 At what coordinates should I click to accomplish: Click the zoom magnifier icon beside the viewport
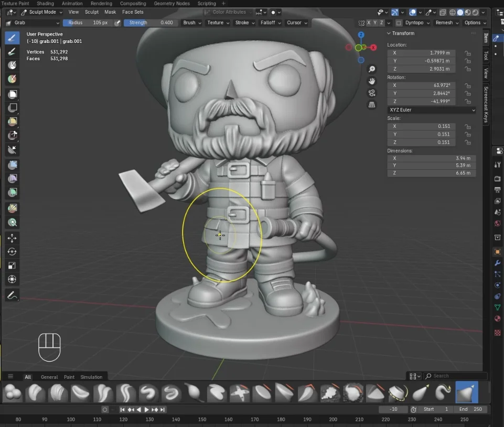coord(372,69)
